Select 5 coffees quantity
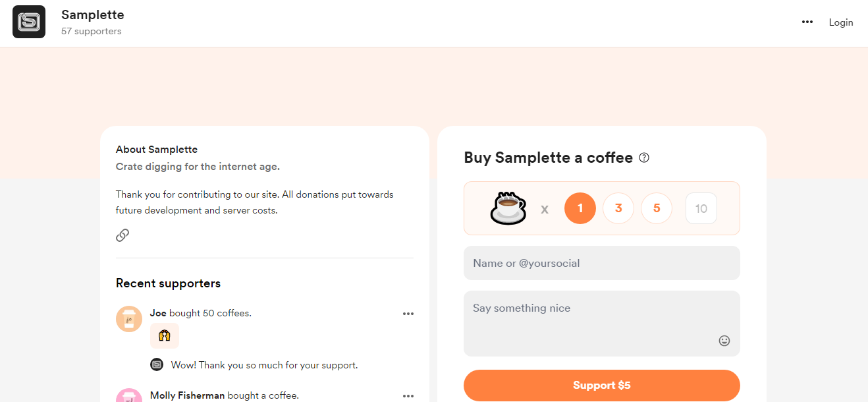The width and height of the screenshot is (868, 402). click(657, 208)
